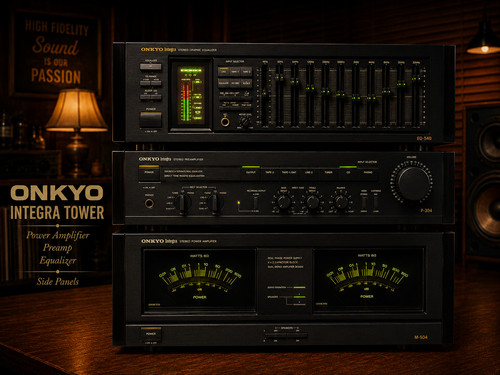Select CD input on the preamplifier

coord(348,173)
